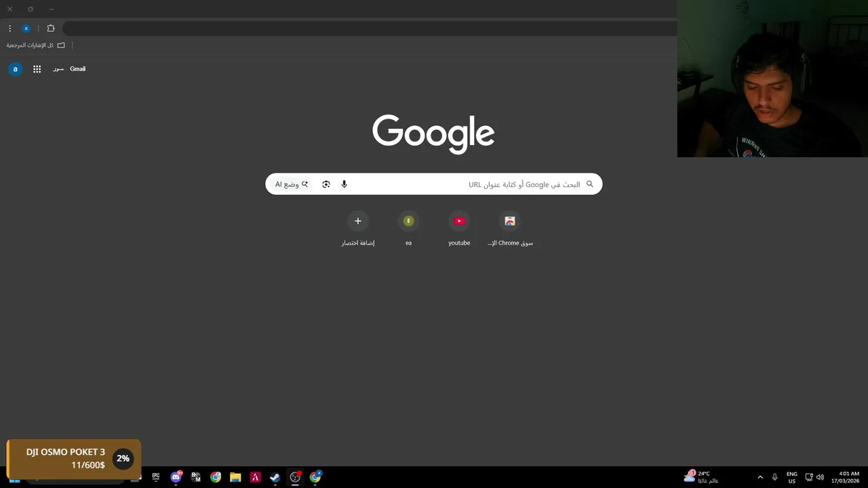Restore the Chrome window size
The height and width of the screenshot is (488, 868).
coord(31,9)
